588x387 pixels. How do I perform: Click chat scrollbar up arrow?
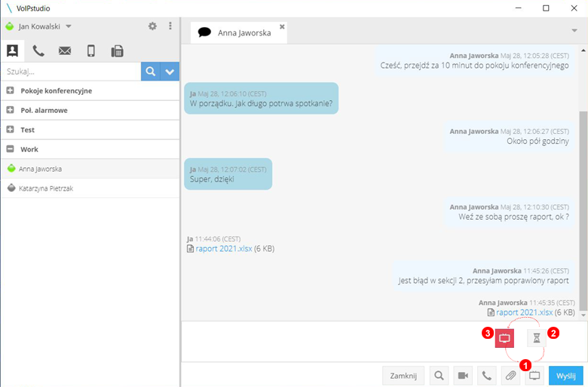[x=583, y=50]
